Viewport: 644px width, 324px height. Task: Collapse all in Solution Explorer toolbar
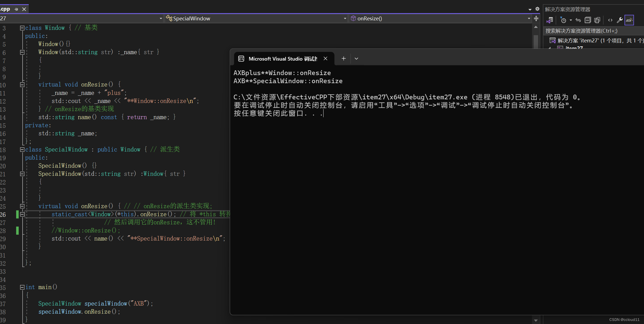(588, 20)
